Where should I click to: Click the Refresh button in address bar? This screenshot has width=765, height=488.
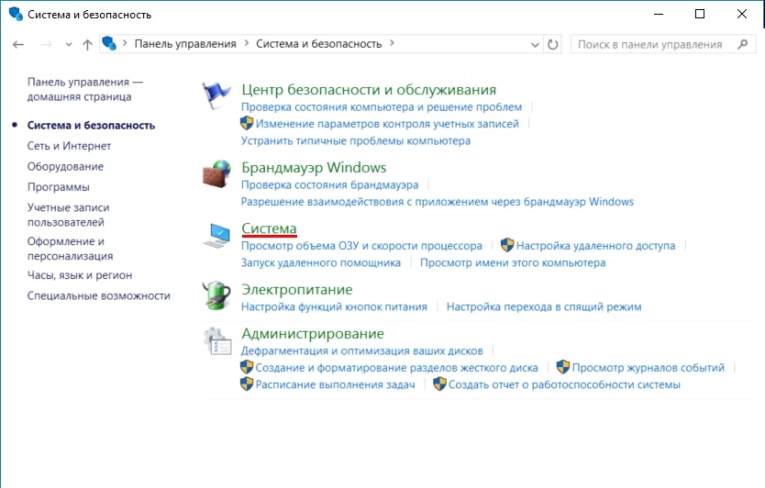click(x=553, y=44)
